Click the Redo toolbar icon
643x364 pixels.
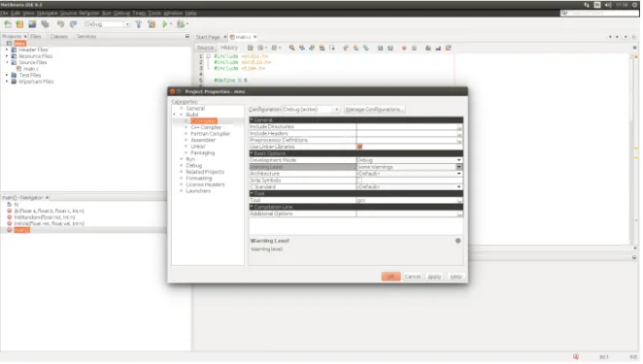pos(73,24)
